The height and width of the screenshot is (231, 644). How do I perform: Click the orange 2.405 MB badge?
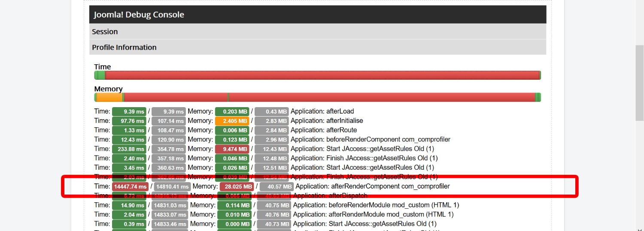click(x=232, y=121)
